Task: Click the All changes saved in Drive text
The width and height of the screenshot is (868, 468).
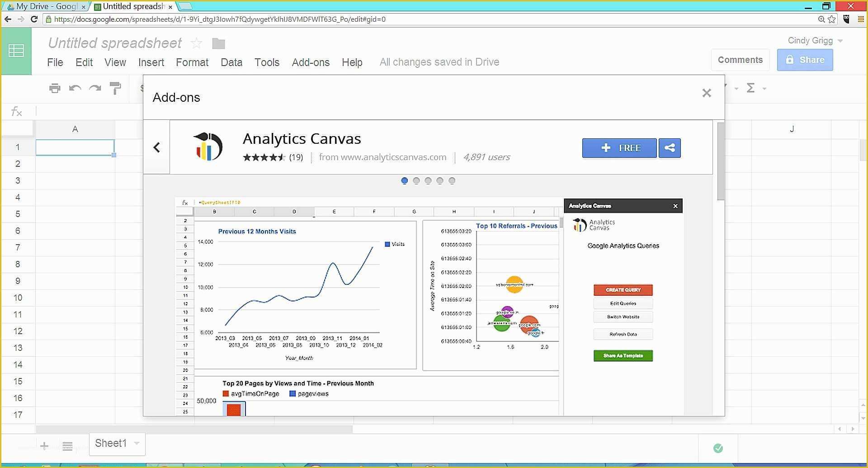Action: (439, 62)
